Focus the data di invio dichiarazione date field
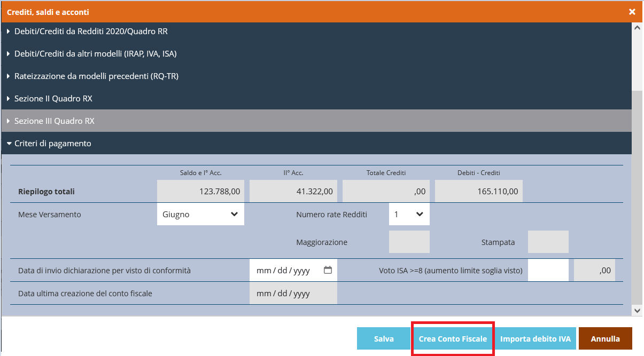The image size is (644, 356). pos(283,271)
